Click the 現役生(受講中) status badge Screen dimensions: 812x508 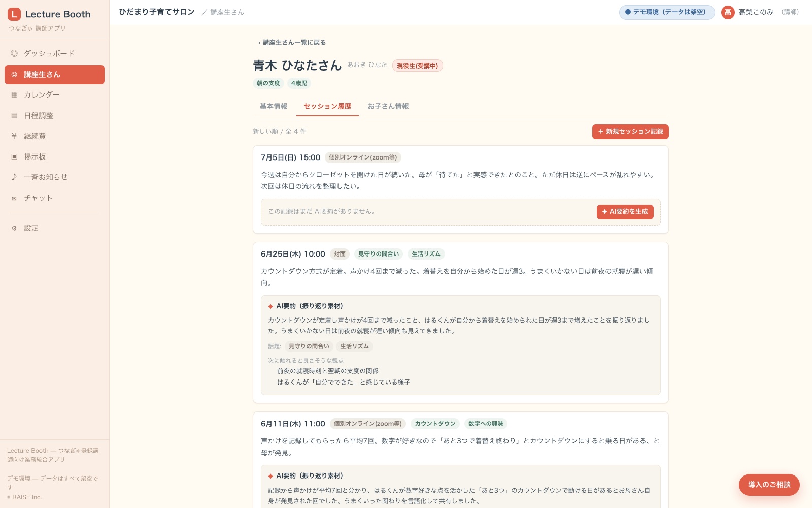tap(417, 66)
